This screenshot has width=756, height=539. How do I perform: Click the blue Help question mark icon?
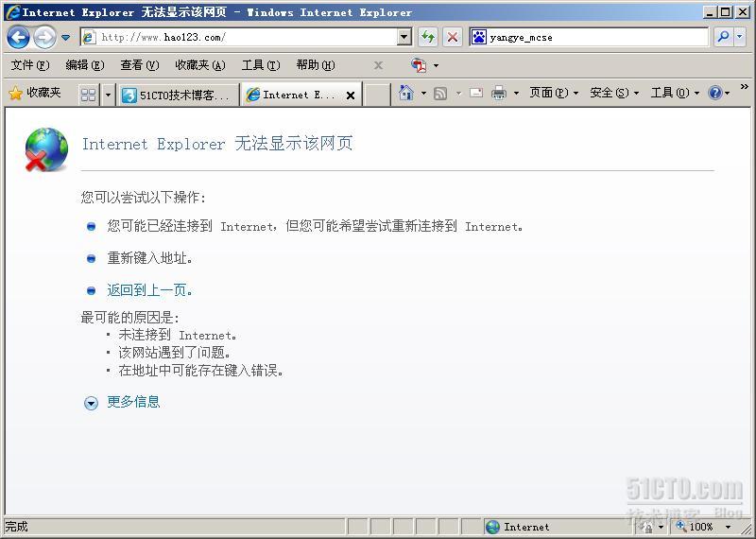click(x=715, y=93)
